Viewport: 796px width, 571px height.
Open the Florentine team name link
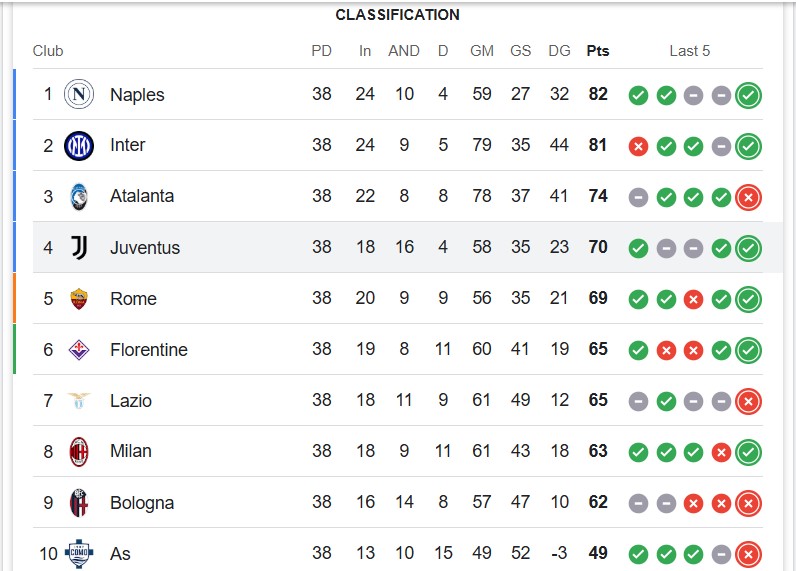click(x=149, y=350)
